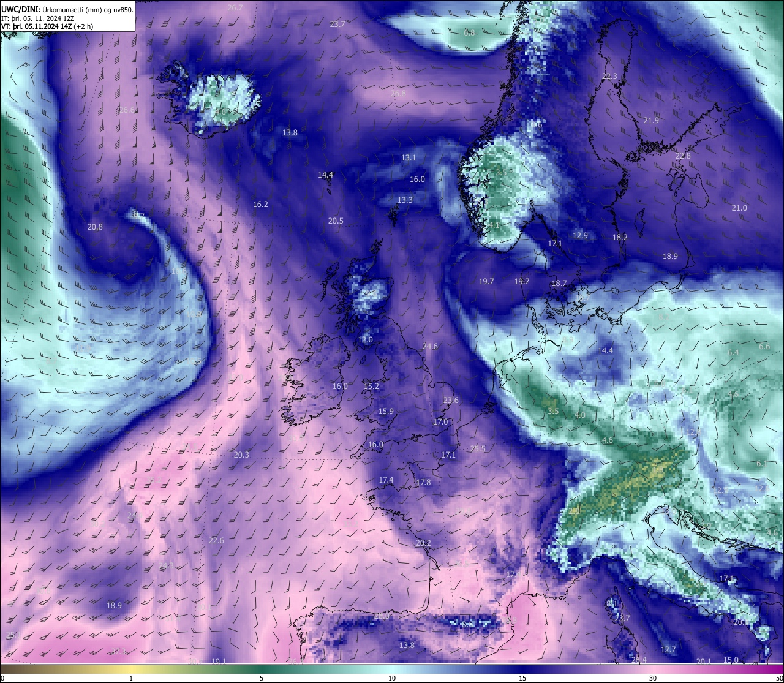Viewport: 784px width, 683px height.
Task: Click the 20.2 value over western France
Action: 423,543
